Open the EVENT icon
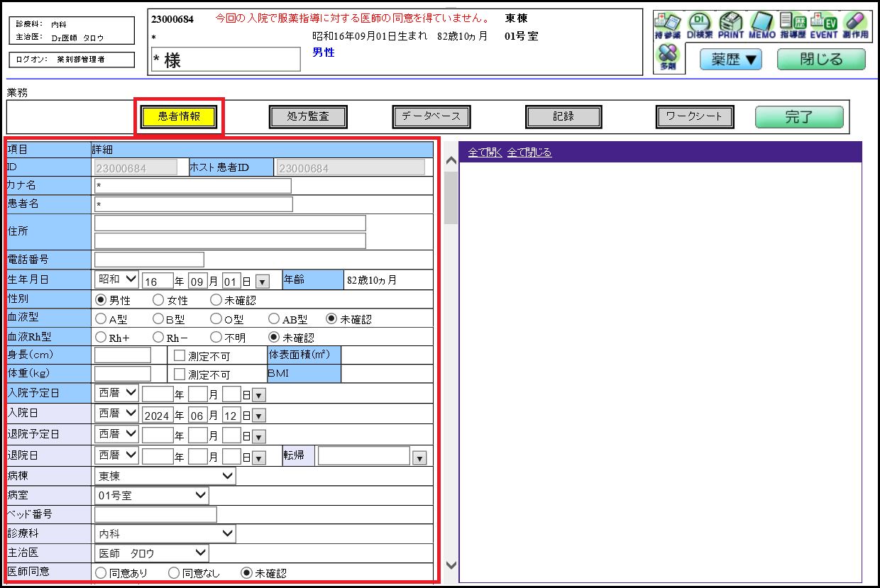Screen dimensions: 880x588 [x=824, y=26]
